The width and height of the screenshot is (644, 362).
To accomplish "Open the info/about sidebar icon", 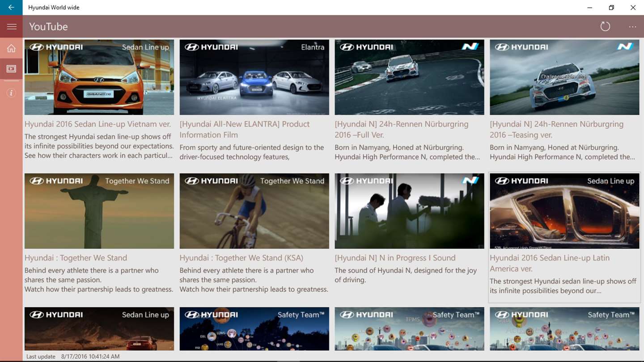I will click(11, 93).
